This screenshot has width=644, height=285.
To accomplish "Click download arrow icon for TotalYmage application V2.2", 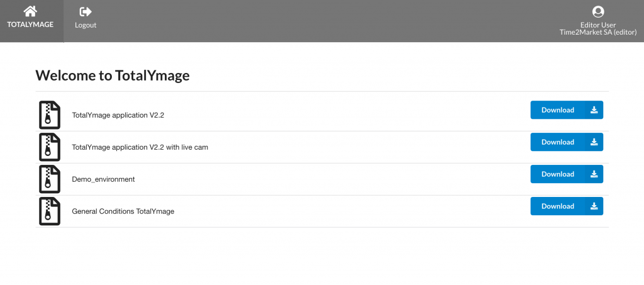I will point(594,110).
